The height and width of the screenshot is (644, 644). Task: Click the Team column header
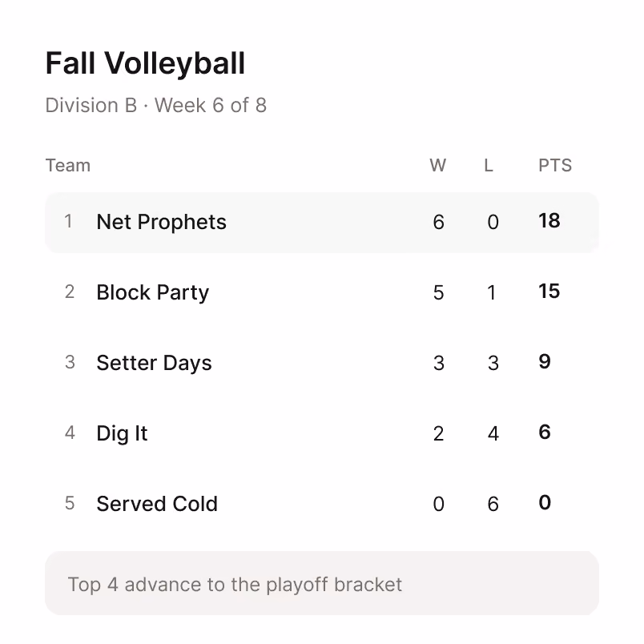click(x=68, y=166)
